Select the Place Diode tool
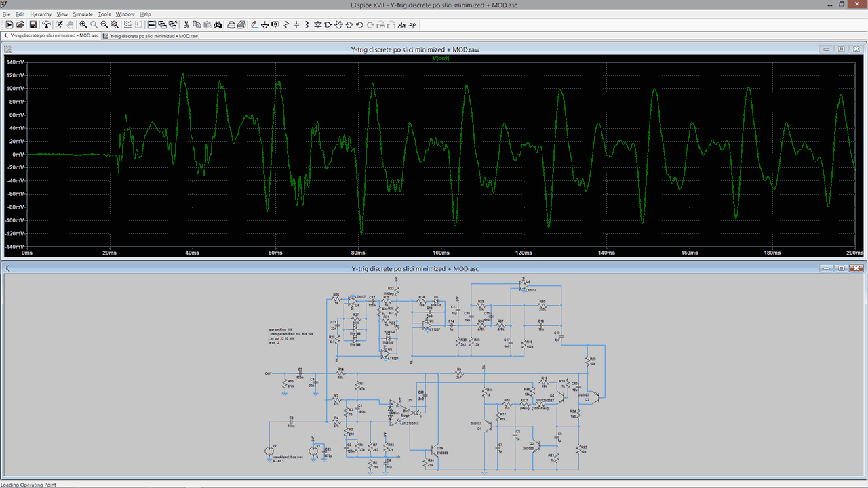Image resolution: width=868 pixels, height=488 pixels. 317,25
